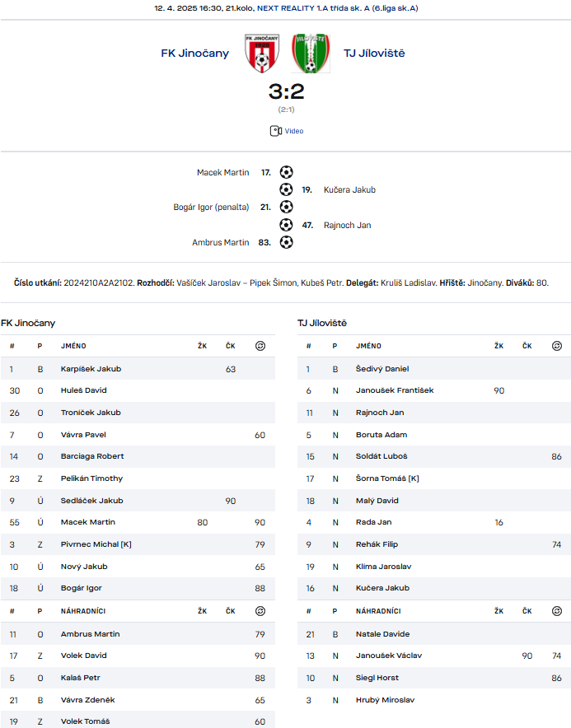
Task: Click the ŽK column header in the Jíloviště table
Action: 499,346
